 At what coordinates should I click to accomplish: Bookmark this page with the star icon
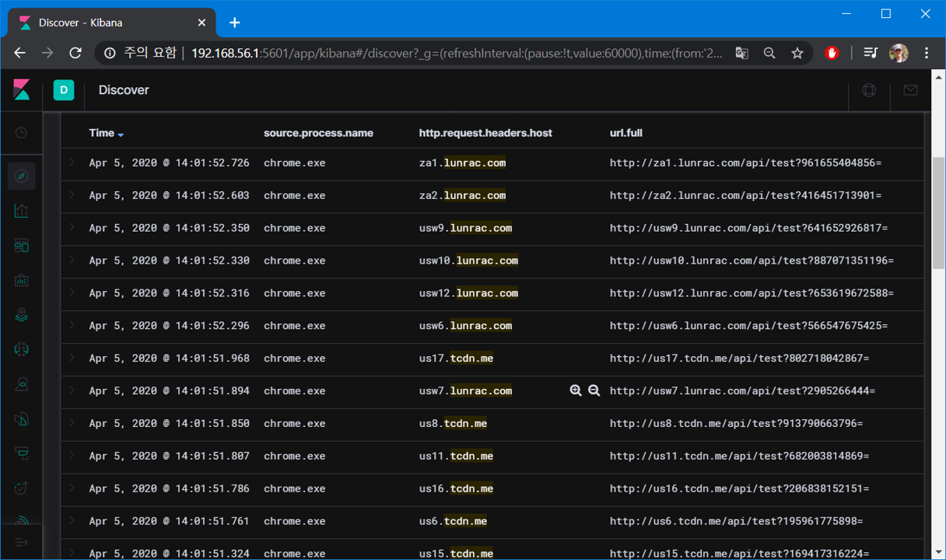(x=797, y=53)
